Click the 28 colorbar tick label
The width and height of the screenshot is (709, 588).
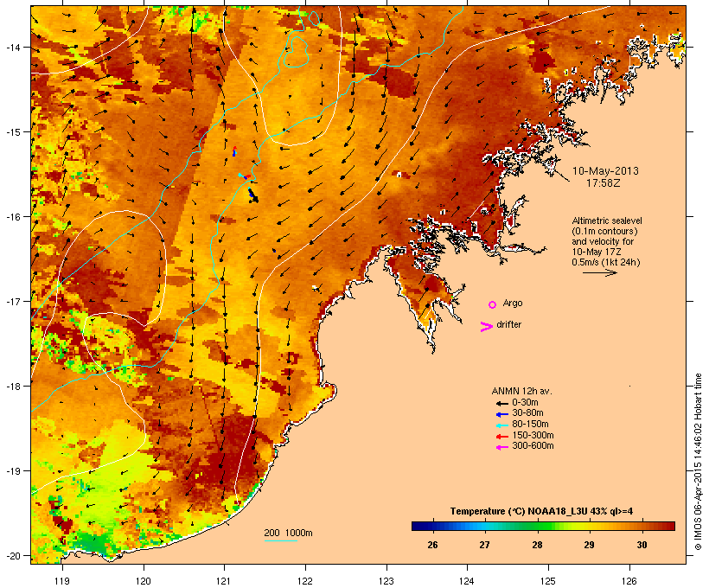point(537,545)
